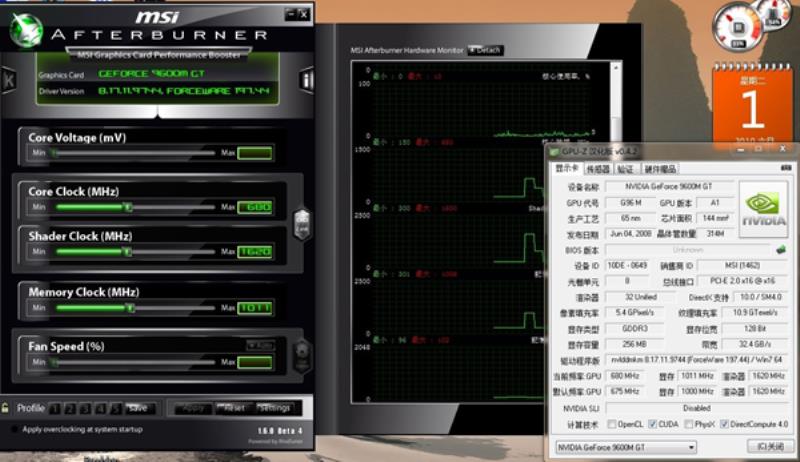The height and width of the screenshot is (462, 800).
Task: Toggle the CUDA checkbox in GPU-Z
Action: click(652, 424)
